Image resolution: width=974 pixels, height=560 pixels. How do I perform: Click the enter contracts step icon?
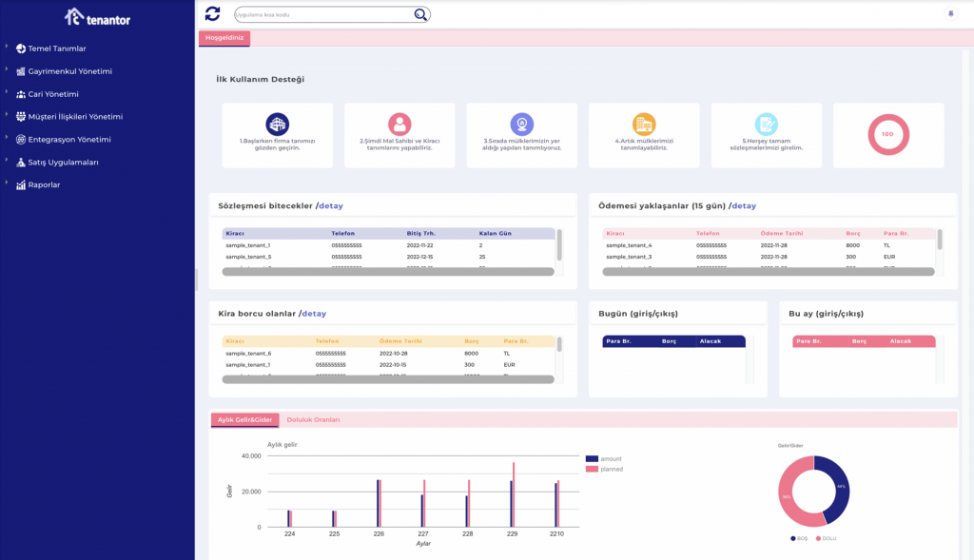766,124
